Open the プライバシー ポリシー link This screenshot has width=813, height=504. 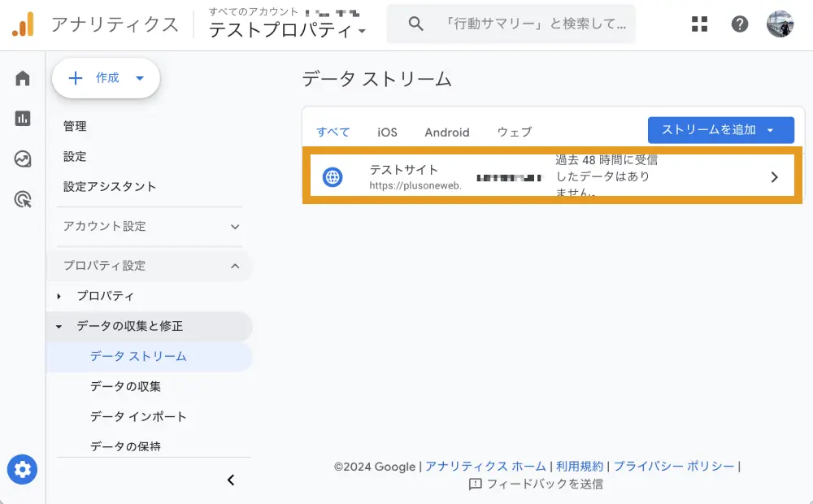point(674,466)
